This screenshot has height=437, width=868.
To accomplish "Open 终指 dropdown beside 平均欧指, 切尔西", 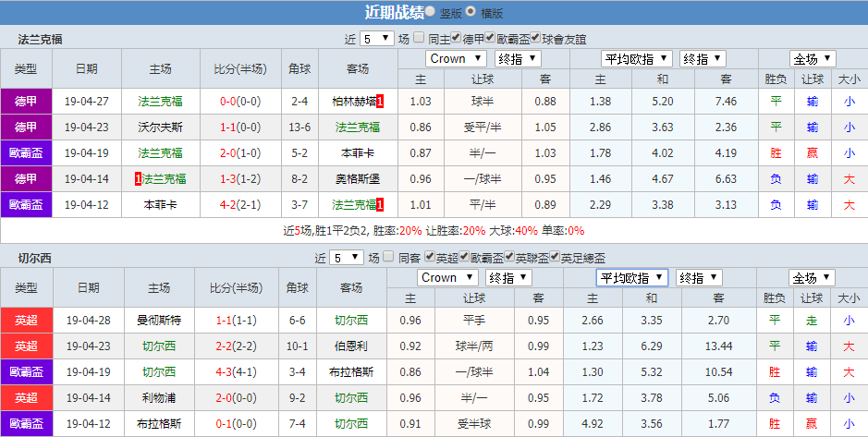I will (699, 278).
